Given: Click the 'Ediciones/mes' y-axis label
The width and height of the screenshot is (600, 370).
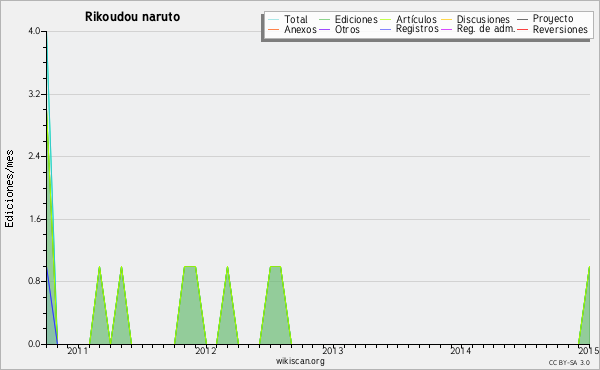Looking at the screenshot, I should (9, 189).
